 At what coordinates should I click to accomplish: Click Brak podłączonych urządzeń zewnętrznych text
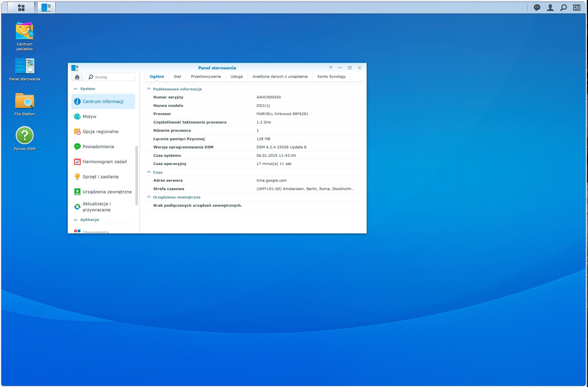point(198,206)
